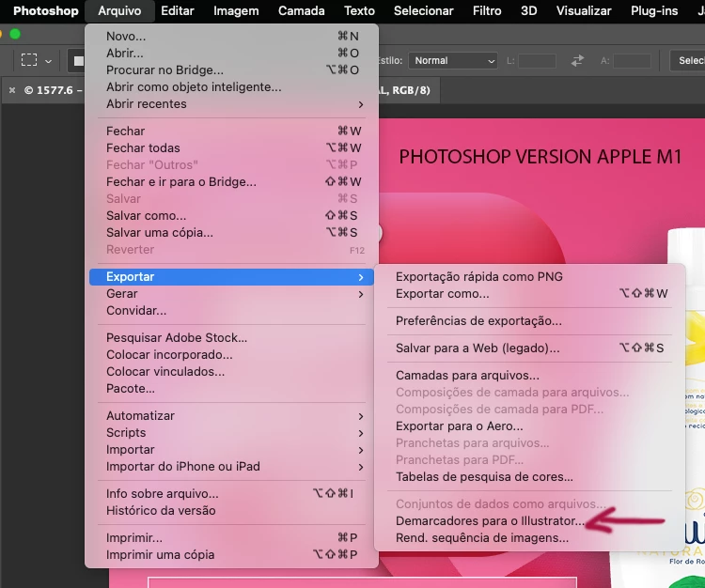Select Exportar para o Aero...
The width and height of the screenshot is (705, 588).
[529, 426]
